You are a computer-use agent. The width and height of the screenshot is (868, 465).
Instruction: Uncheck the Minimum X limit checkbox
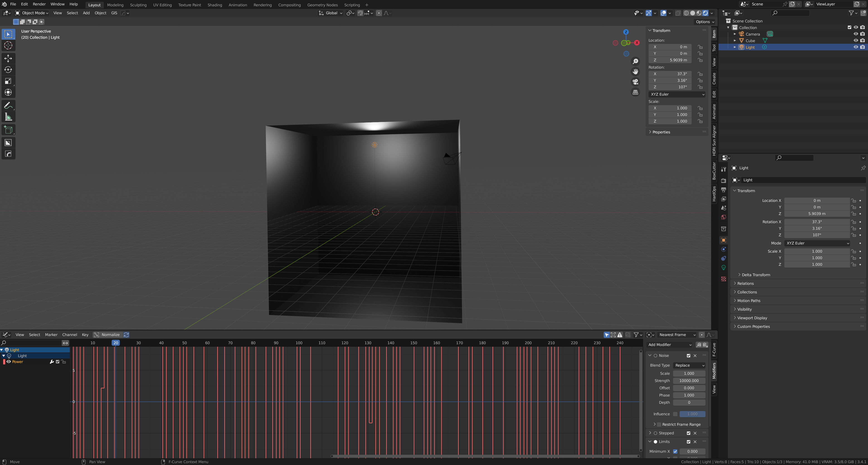click(675, 451)
